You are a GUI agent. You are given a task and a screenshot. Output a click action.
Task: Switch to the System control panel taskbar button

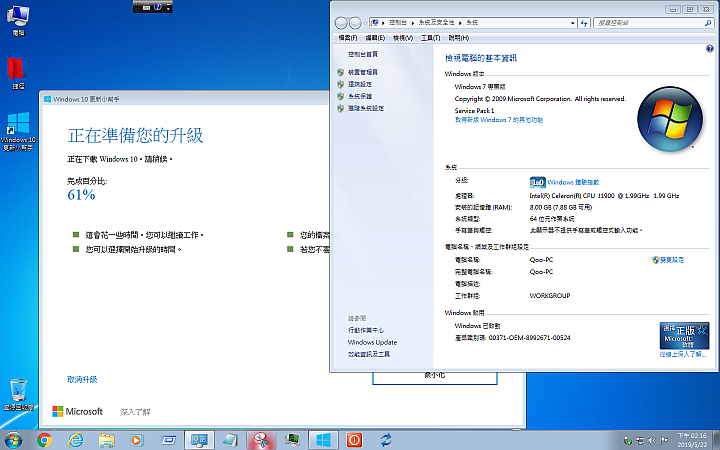(199, 440)
